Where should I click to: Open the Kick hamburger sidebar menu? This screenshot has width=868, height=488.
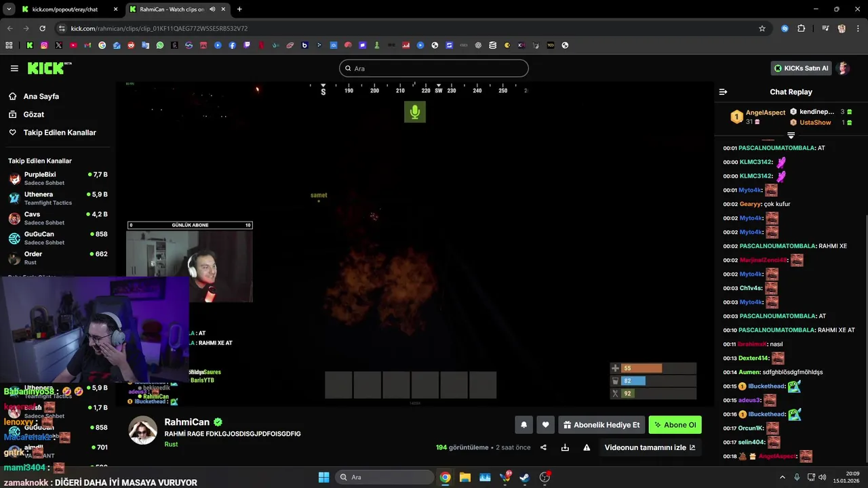pos(14,68)
